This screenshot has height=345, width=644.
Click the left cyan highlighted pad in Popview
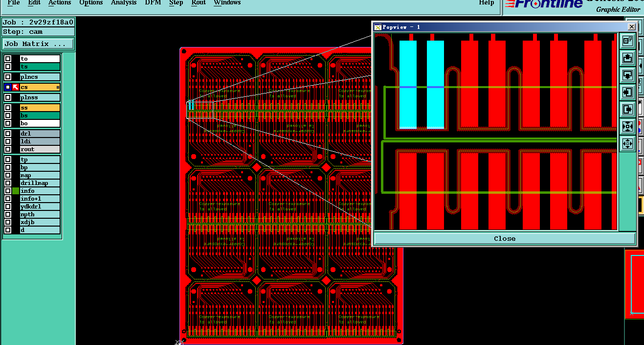(x=408, y=84)
